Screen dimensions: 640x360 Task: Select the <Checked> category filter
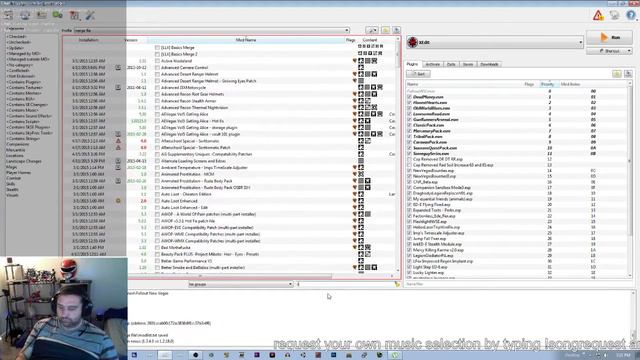17,36
